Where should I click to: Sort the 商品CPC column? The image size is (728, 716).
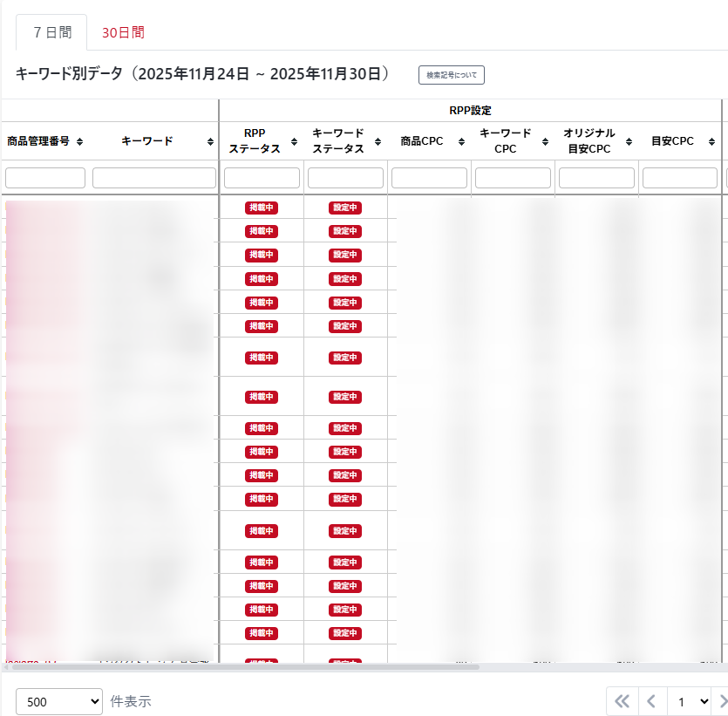461,141
